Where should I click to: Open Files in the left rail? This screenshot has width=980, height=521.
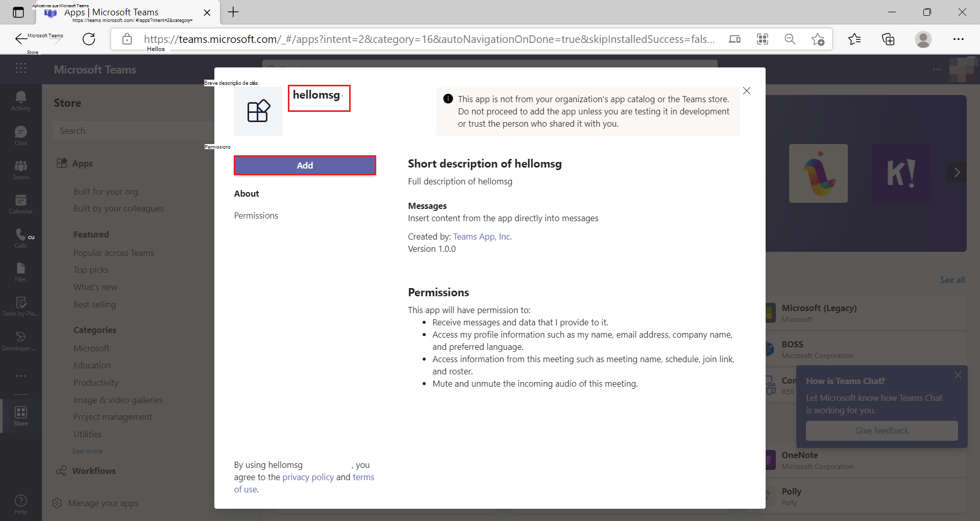(x=21, y=272)
